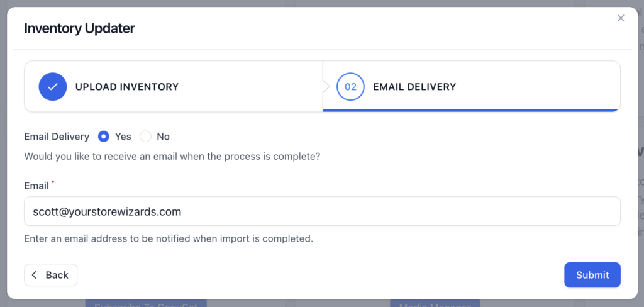Click the "No" option label text
The image size is (644, 307).
(x=163, y=137)
